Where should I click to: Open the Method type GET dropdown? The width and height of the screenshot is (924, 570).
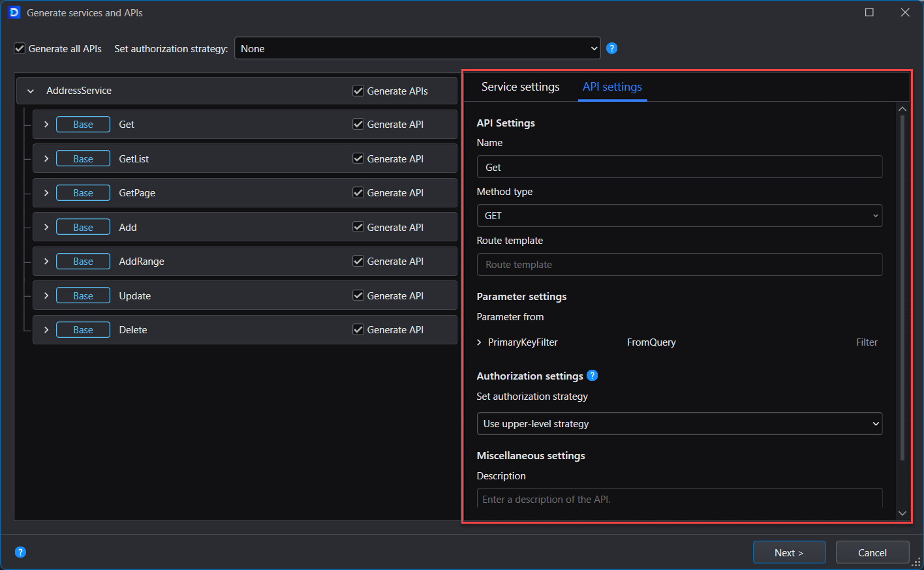coord(679,216)
